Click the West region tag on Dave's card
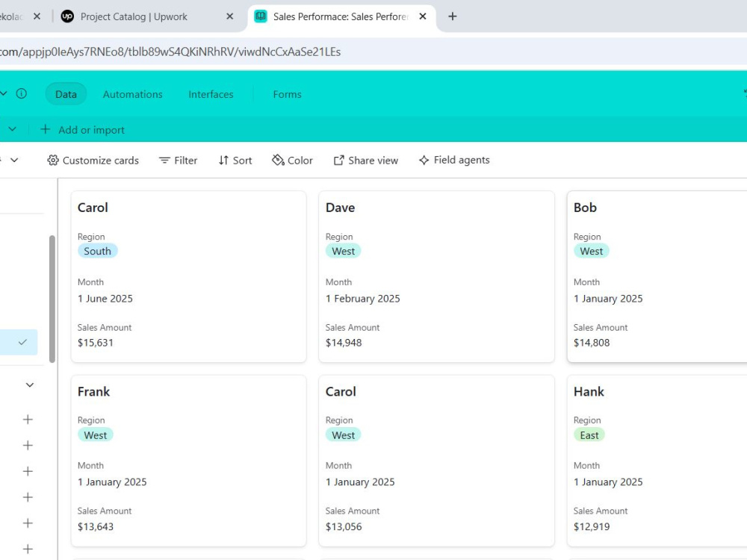Viewport: 747px width, 560px height. (x=344, y=251)
